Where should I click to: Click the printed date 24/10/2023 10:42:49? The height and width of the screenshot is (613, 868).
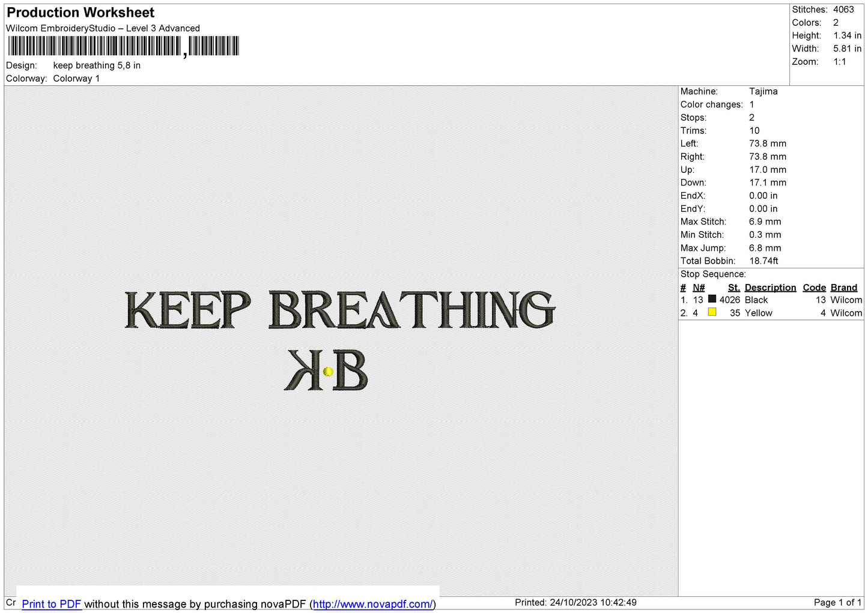coord(593,602)
